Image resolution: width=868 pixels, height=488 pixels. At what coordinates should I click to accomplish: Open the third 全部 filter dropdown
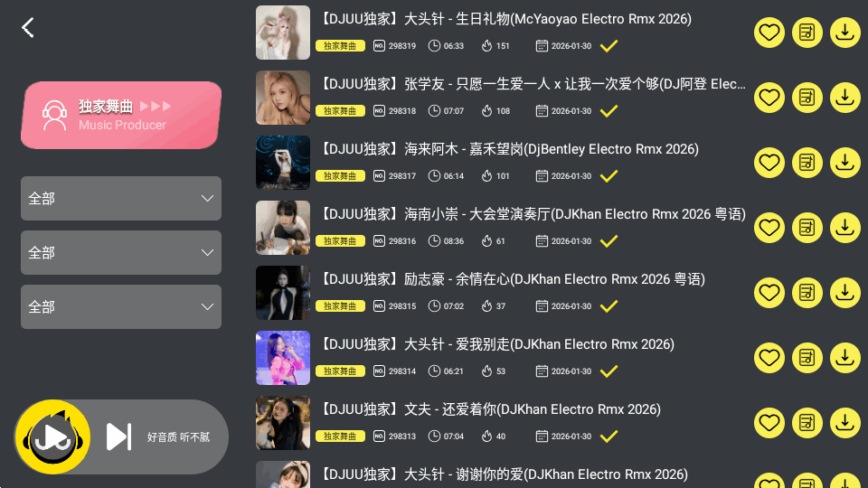pyautogui.click(x=121, y=307)
